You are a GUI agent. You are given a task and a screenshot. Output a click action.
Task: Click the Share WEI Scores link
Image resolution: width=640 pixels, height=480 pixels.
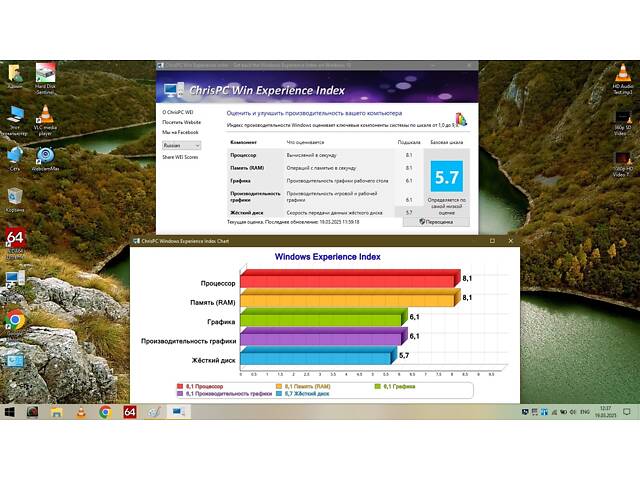coord(180,157)
